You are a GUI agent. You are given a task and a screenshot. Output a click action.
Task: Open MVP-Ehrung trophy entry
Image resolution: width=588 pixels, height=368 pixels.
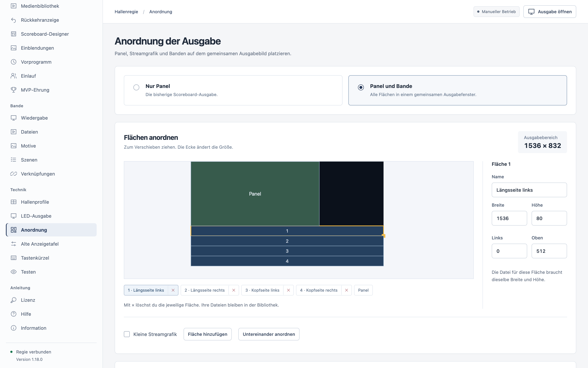pyautogui.click(x=51, y=90)
